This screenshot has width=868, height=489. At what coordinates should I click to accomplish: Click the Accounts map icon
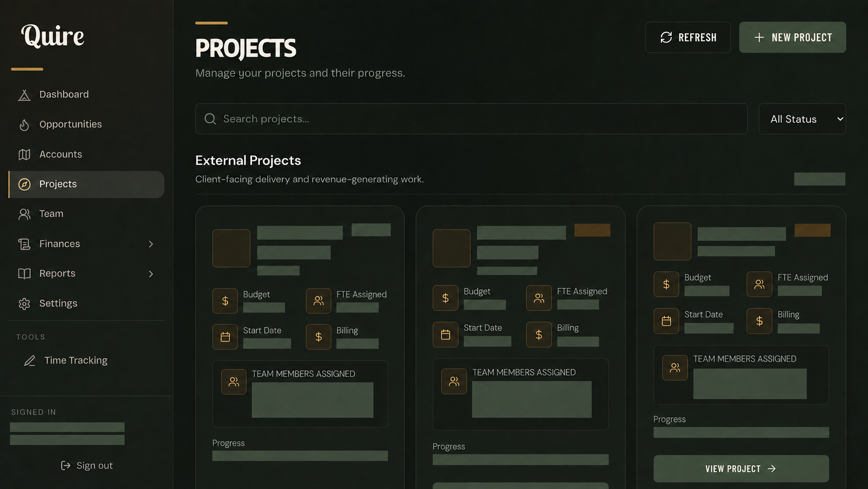click(x=24, y=154)
